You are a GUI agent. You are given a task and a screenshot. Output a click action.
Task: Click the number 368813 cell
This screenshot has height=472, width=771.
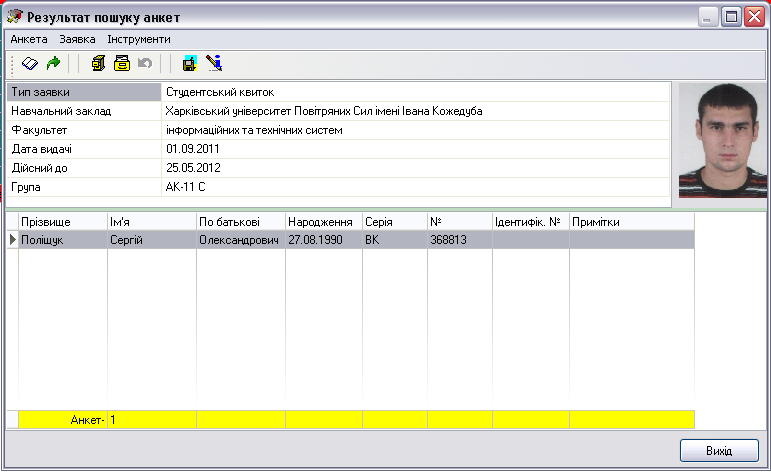(460, 240)
